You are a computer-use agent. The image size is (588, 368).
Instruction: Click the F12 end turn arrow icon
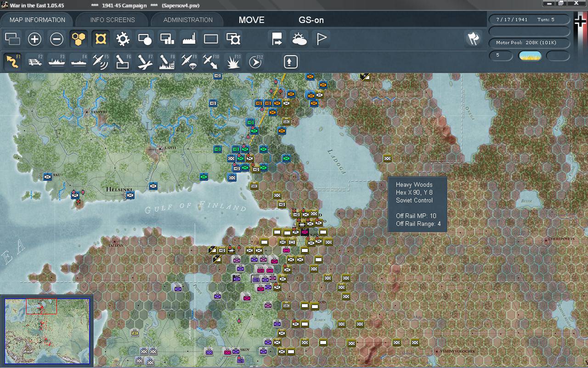coord(255,61)
